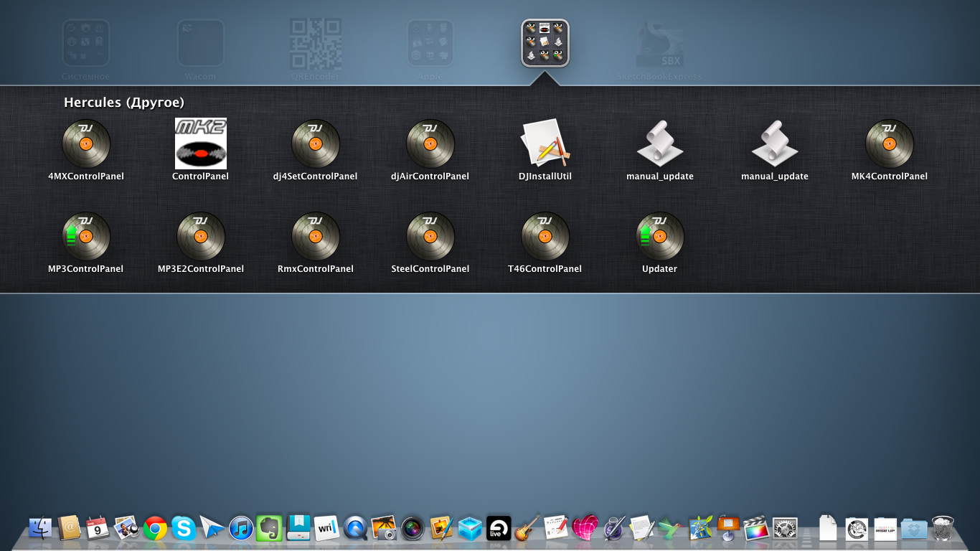Open Dropbox folder in the Dock
The height and width of the screenshot is (551, 980).
(x=914, y=529)
